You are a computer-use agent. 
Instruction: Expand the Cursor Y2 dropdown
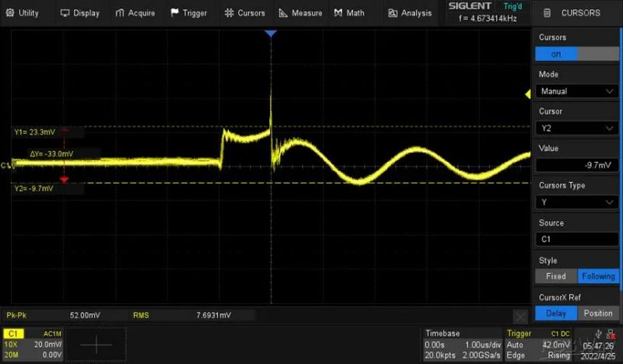(x=577, y=128)
